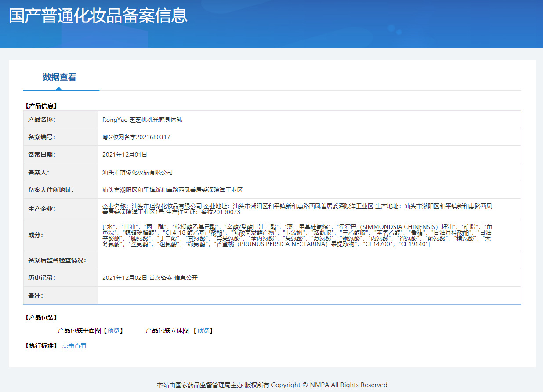Screen dimensions: 543x392
Task: Click the 备案后监督检查情况 row label
Action: pyautogui.click(x=57, y=260)
